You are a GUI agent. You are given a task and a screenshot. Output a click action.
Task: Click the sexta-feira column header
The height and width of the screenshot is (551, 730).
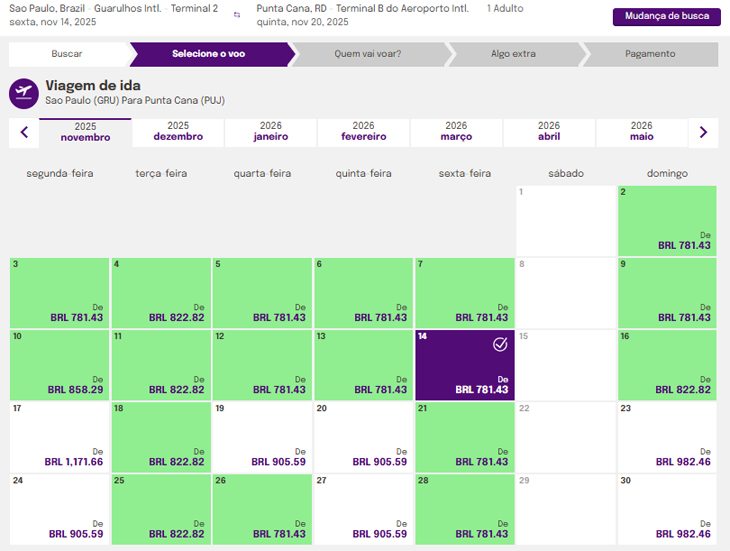coord(465,173)
